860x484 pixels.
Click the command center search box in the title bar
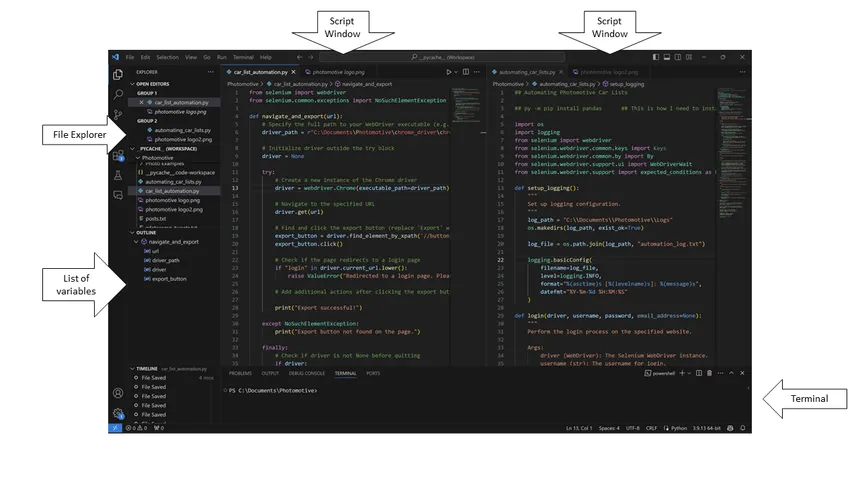coord(442,57)
